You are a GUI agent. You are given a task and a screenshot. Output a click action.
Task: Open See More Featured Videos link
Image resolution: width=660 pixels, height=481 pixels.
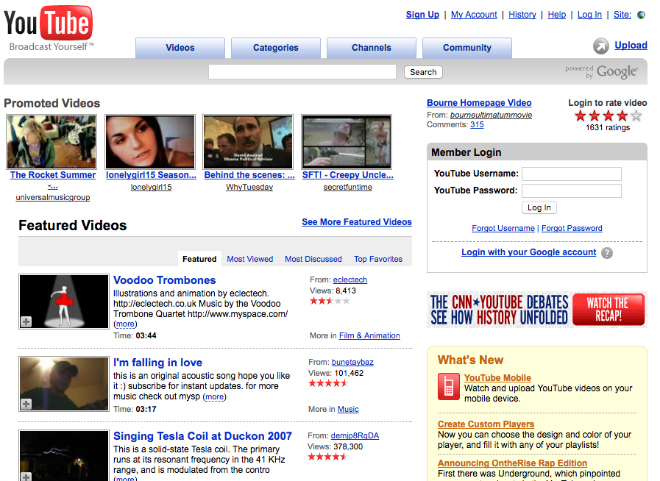356,222
